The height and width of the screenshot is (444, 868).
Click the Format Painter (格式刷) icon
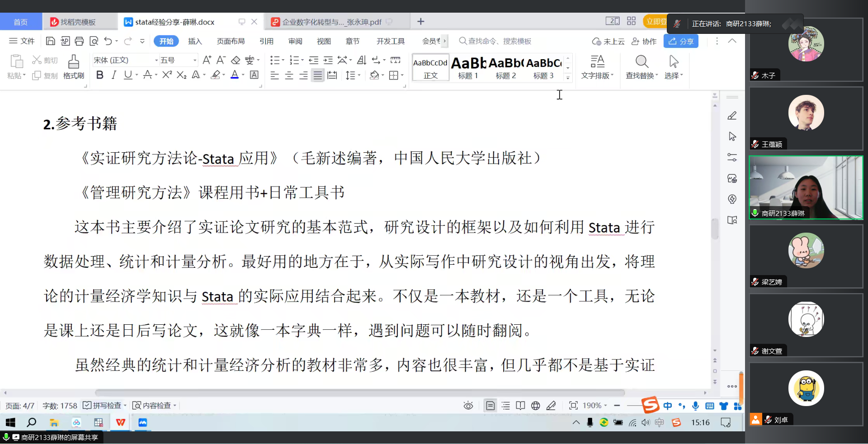pos(73,66)
